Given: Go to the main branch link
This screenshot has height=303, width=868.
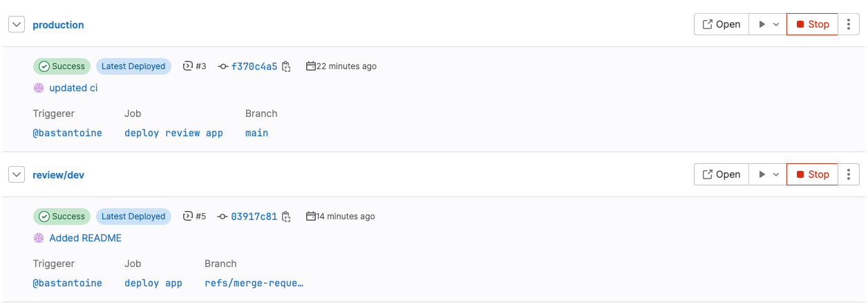Looking at the screenshot, I should (x=256, y=133).
